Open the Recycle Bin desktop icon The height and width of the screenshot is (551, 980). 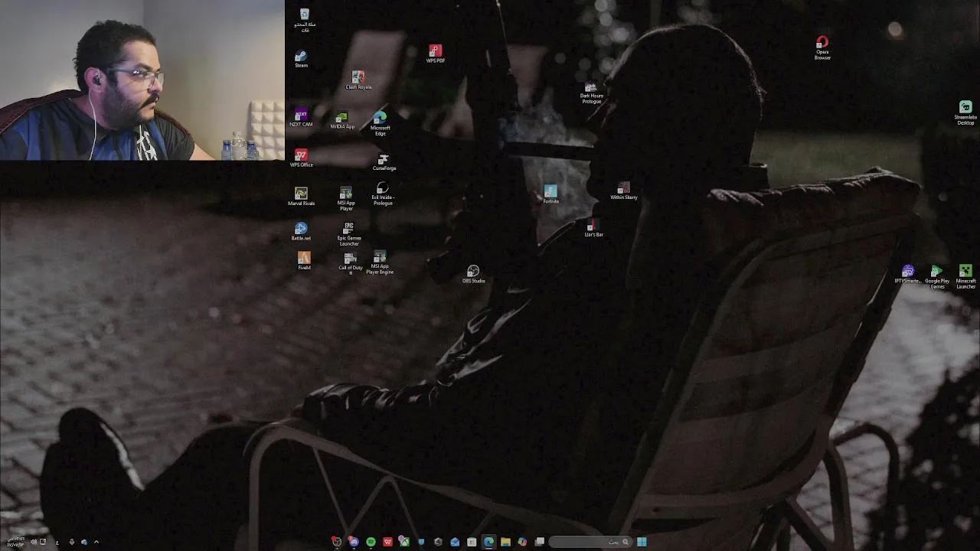coord(305,20)
